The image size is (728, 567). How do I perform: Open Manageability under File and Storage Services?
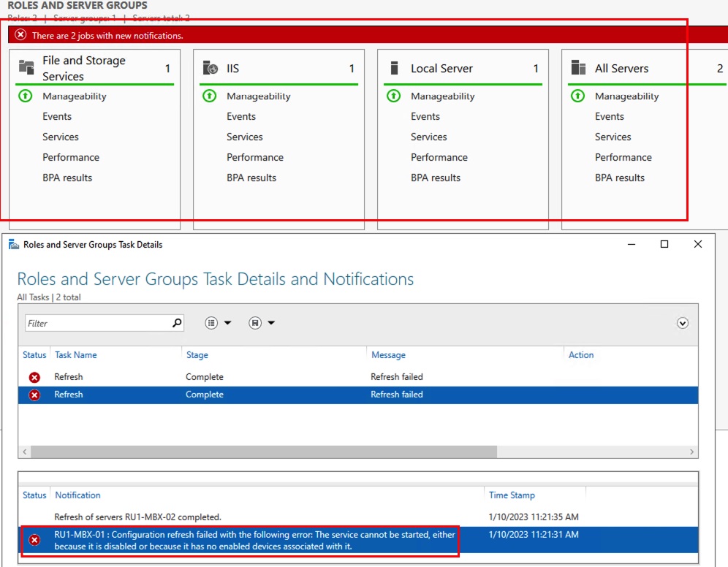click(x=75, y=96)
